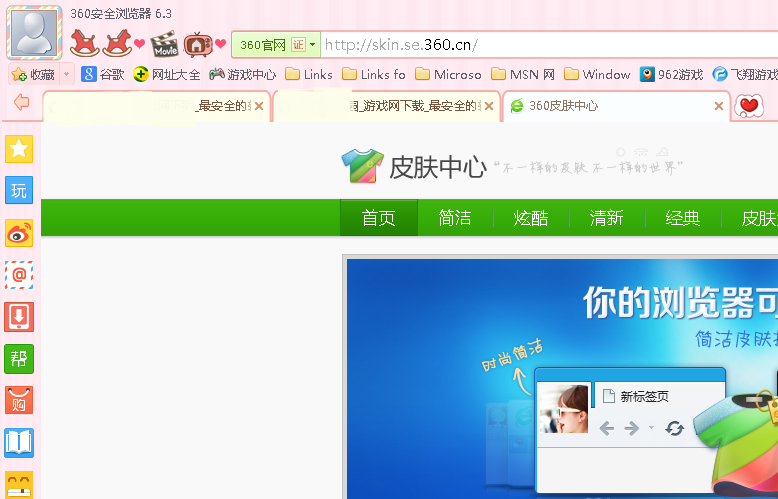Open the mobile download sidebar icon
The height and width of the screenshot is (499, 778).
(x=19, y=317)
